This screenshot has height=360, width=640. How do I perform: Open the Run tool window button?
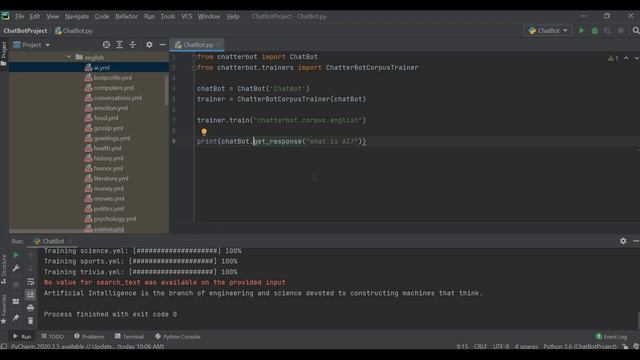tap(22, 336)
